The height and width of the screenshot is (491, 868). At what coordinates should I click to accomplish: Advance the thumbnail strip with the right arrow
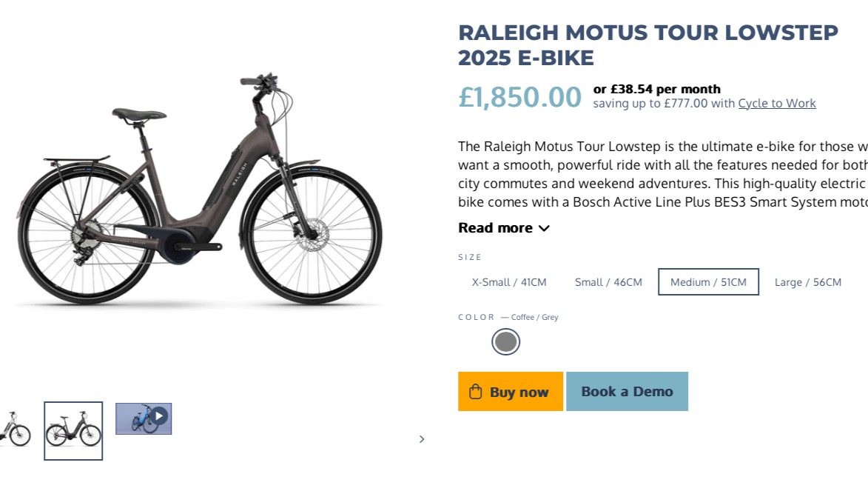(422, 439)
